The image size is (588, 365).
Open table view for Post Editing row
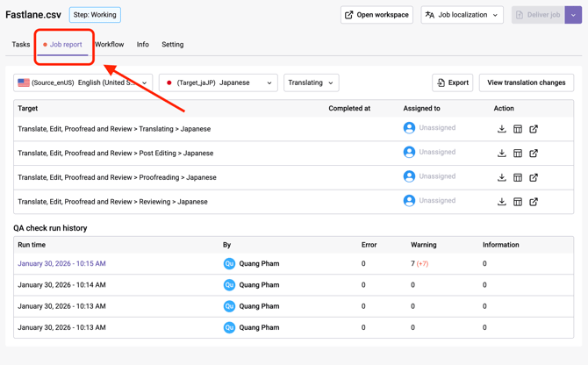coord(518,154)
